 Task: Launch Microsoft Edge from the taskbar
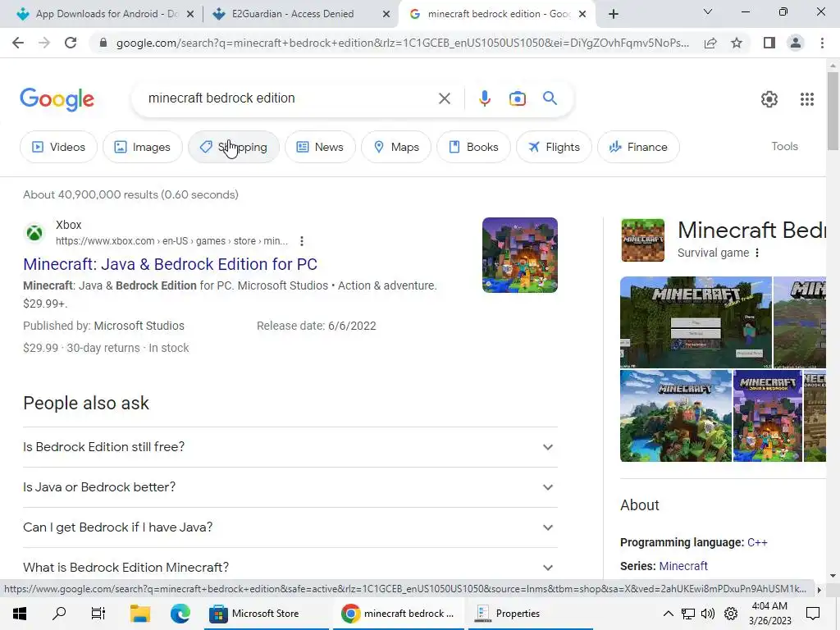[180, 614]
